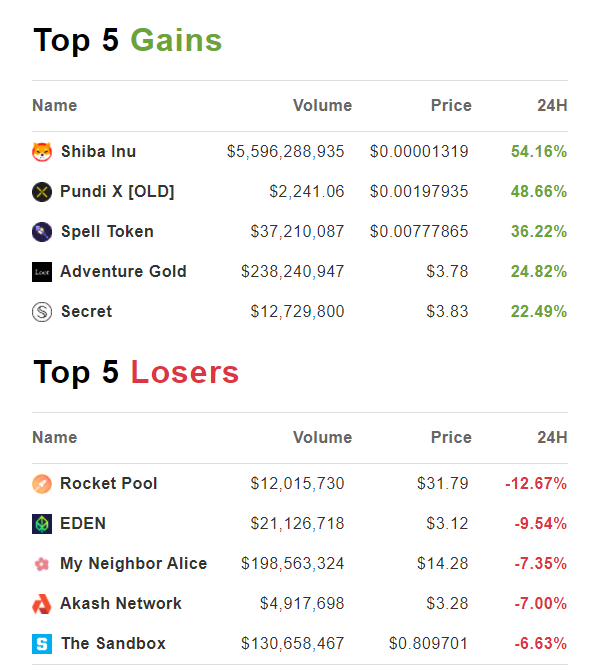Click the Secret coin icon
The image size is (600, 665).
pos(41,312)
